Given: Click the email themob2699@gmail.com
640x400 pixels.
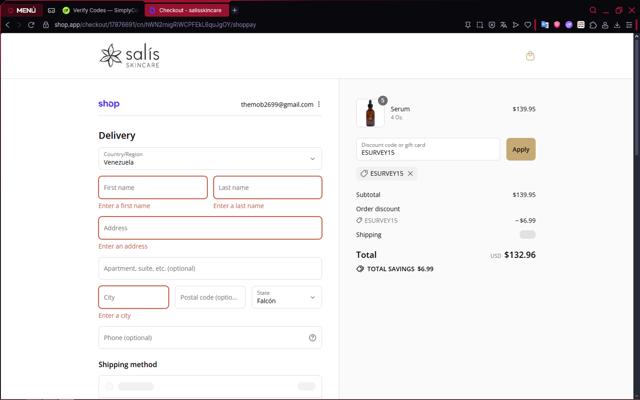Looking at the screenshot, I should 277,104.
